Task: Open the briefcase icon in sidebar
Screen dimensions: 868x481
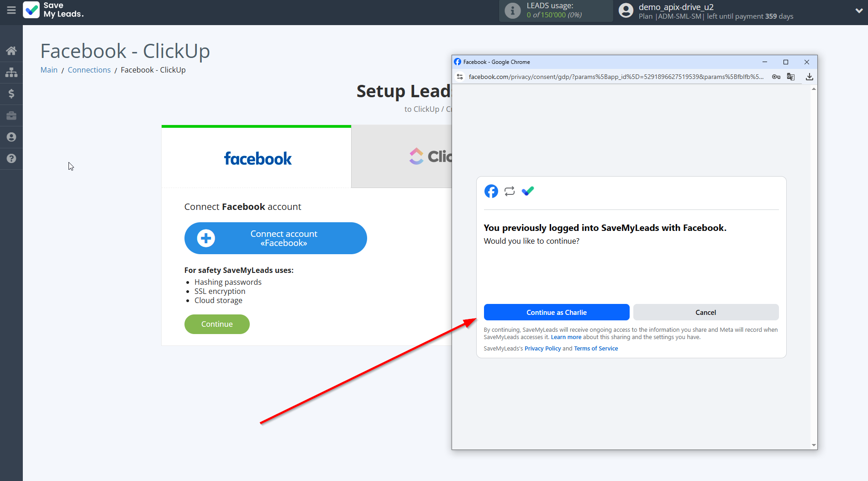Action: (11, 115)
